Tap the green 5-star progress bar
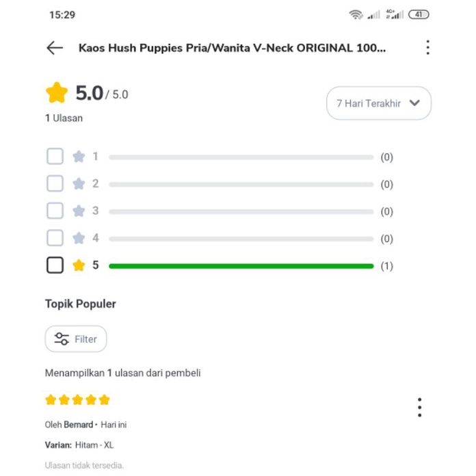This screenshot has height=476, width=476. tap(241, 266)
